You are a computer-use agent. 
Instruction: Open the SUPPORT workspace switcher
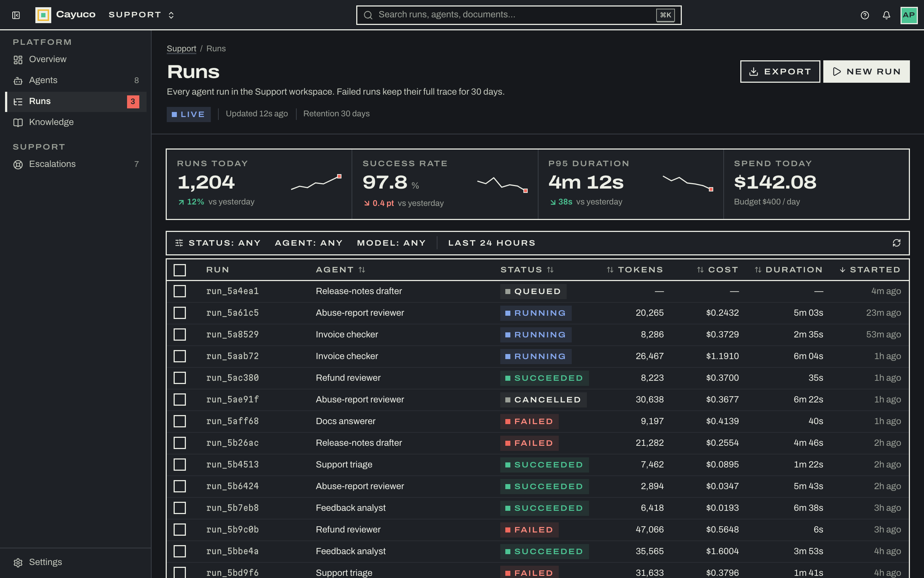click(141, 15)
